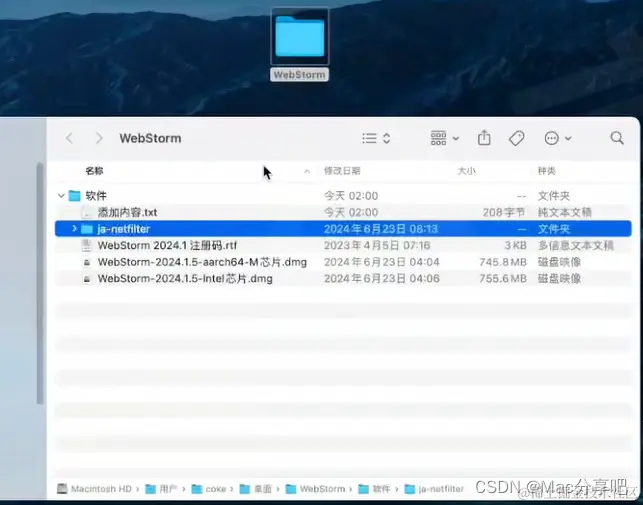Sort by the 大小 column header
643x505 pixels.
466,171
